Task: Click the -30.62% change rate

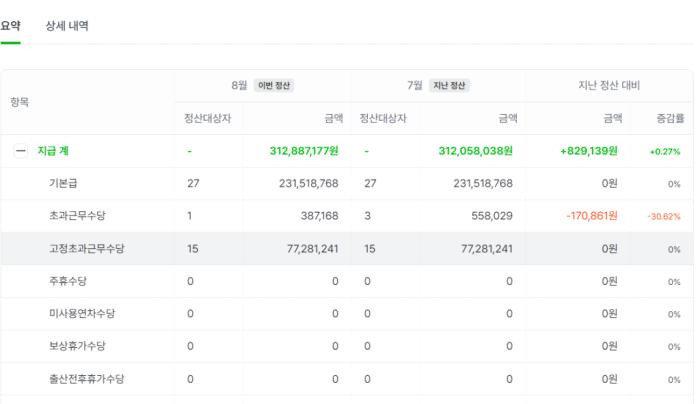Action: [x=664, y=217]
